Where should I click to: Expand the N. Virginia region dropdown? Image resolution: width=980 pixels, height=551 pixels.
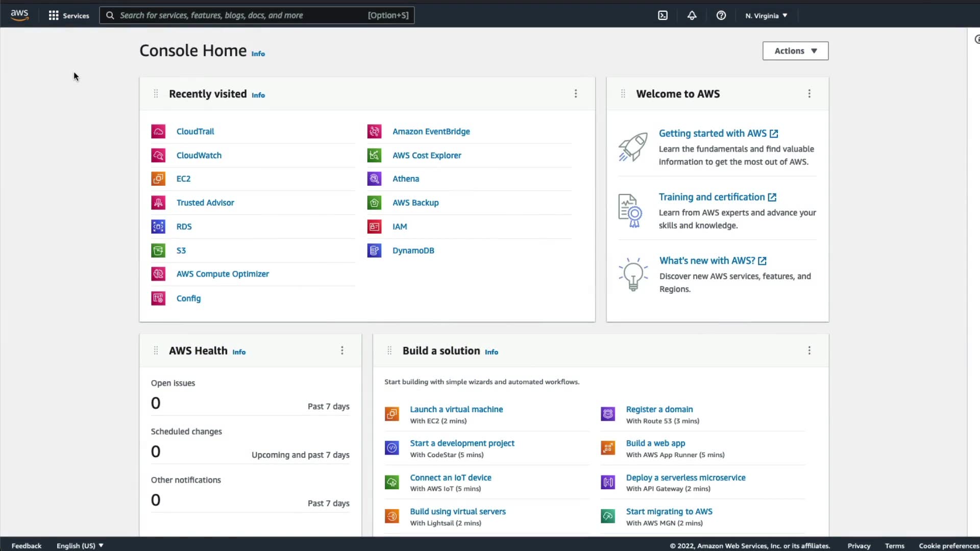click(x=766, y=15)
